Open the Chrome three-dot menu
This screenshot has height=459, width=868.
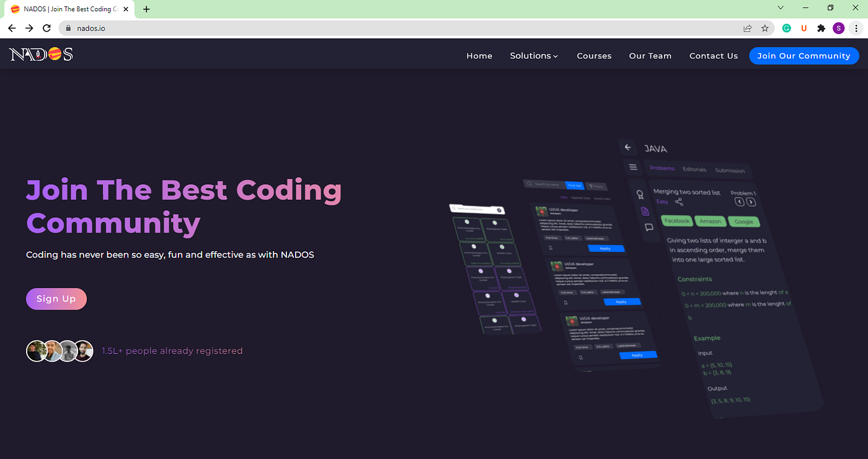[x=857, y=28]
